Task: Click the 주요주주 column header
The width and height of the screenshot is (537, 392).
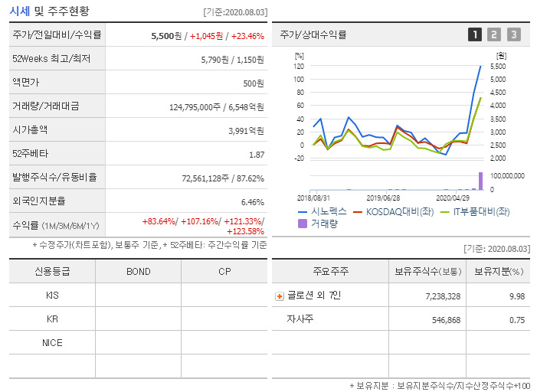Action: (x=330, y=272)
